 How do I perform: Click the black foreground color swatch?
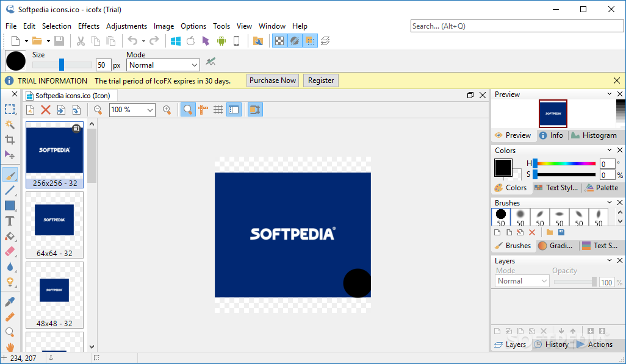[x=503, y=168]
